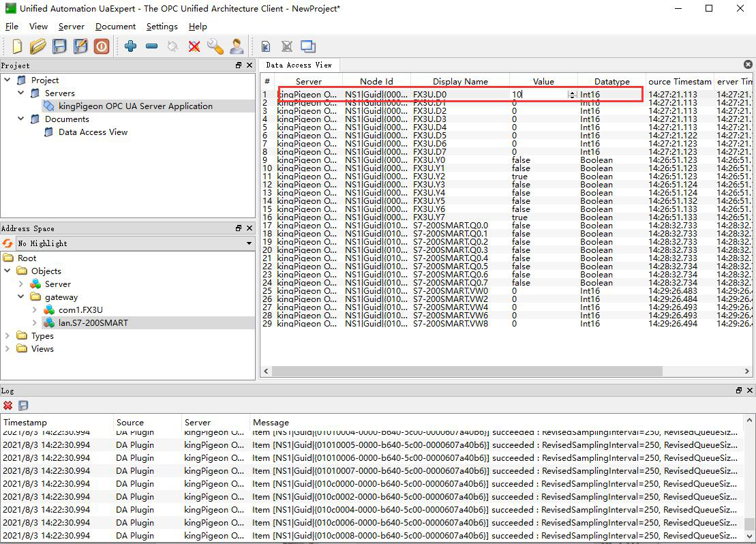This screenshot has width=756, height=544.
Task: Refresh the Address Space with orange arrows icon
Action: pyautogui.click(x=8, y=243)
